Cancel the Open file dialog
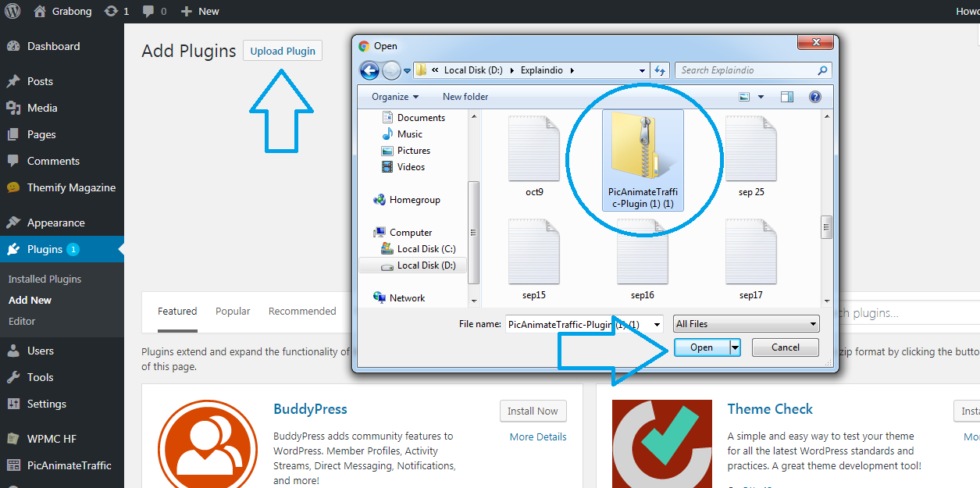The width and height of the screenshot is (980, 488). (786, 347)
